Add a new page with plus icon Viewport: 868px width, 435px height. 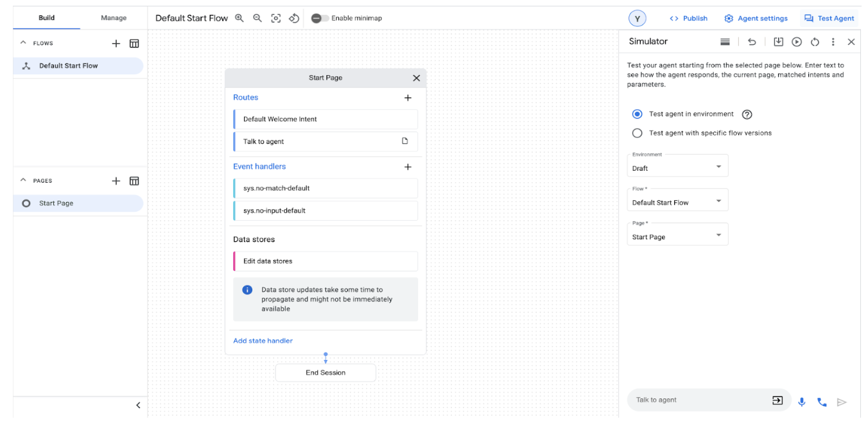coord(116,181)
